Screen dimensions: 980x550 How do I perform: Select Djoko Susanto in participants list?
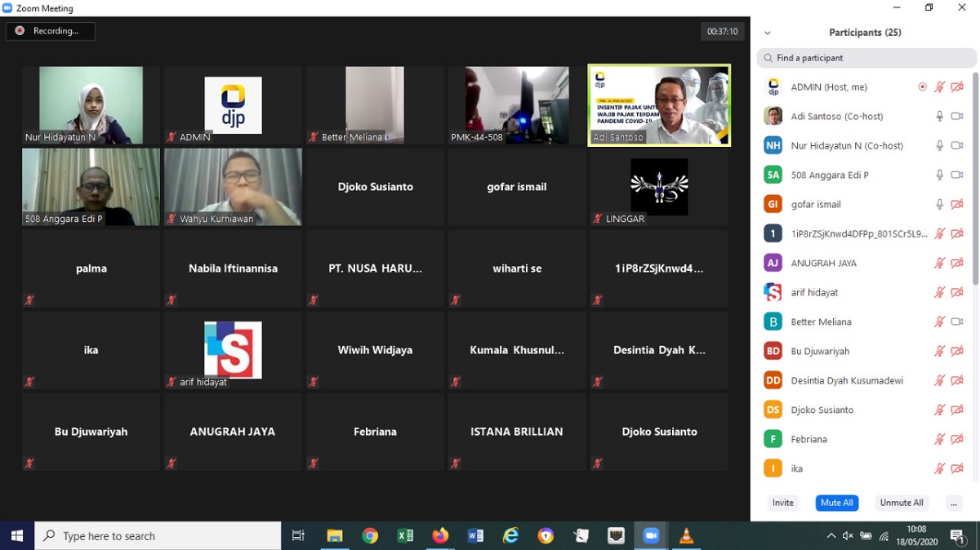(822, 410)
